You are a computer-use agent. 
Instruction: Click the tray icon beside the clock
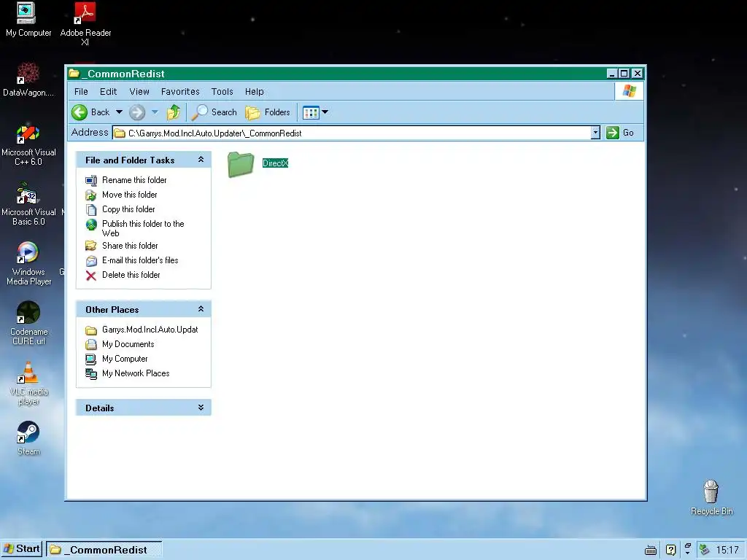704,550
